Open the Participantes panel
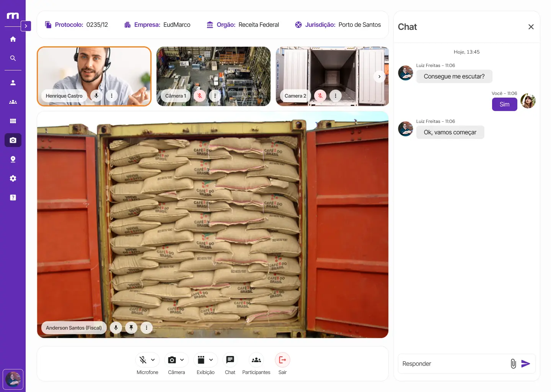This screenshot has height=392, width=551. click(256, 360)
